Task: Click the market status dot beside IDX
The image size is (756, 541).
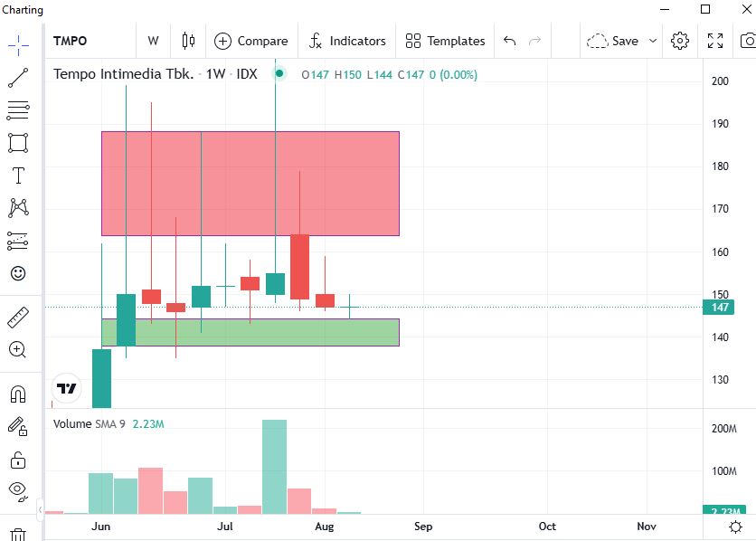Action: [279, 74]
